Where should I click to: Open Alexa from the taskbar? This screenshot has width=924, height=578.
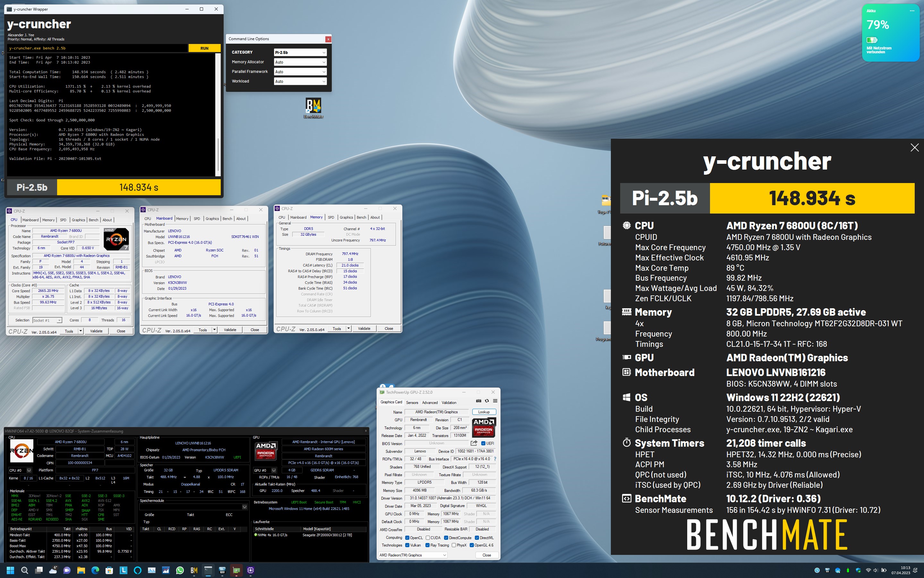click(x=137, y=570)
